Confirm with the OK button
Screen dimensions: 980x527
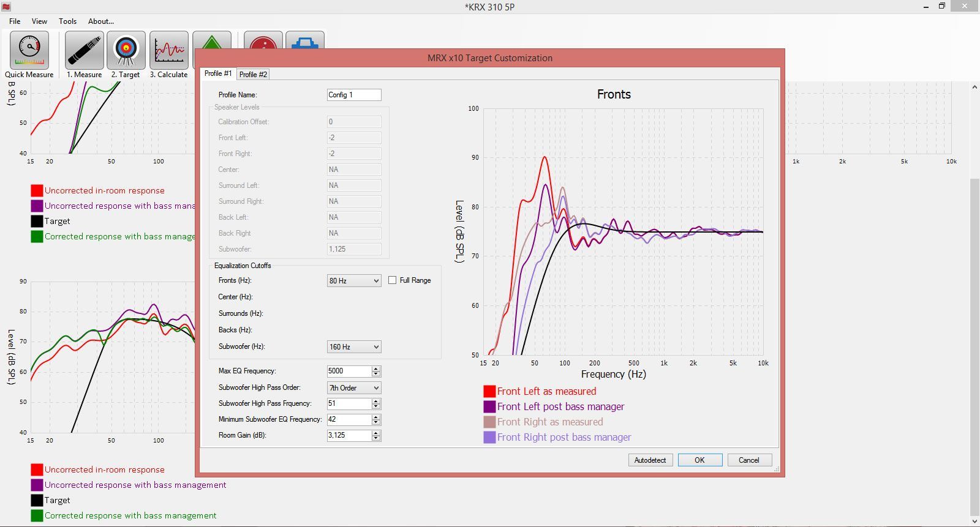coord(700,460)
